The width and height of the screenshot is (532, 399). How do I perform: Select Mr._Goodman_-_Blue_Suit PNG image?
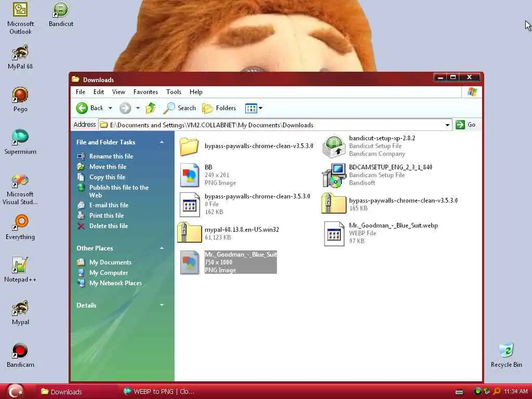click(229, 262)
